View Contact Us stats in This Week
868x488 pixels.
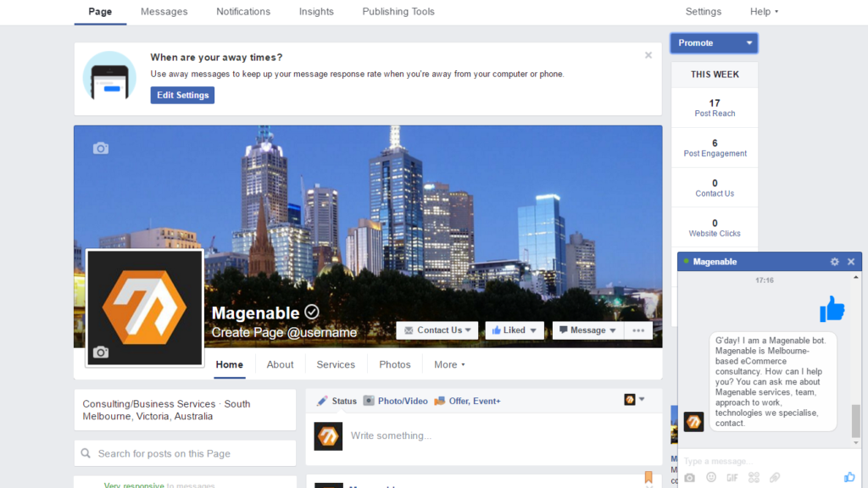[715, 188]
